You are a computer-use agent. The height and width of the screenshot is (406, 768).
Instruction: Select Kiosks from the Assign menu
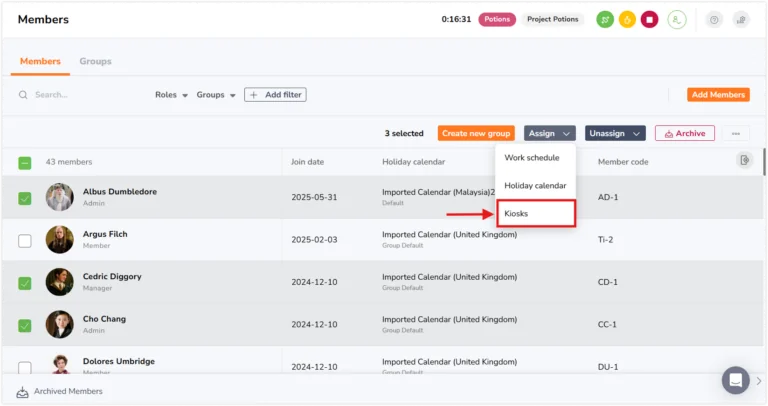(x=536, y=214)
